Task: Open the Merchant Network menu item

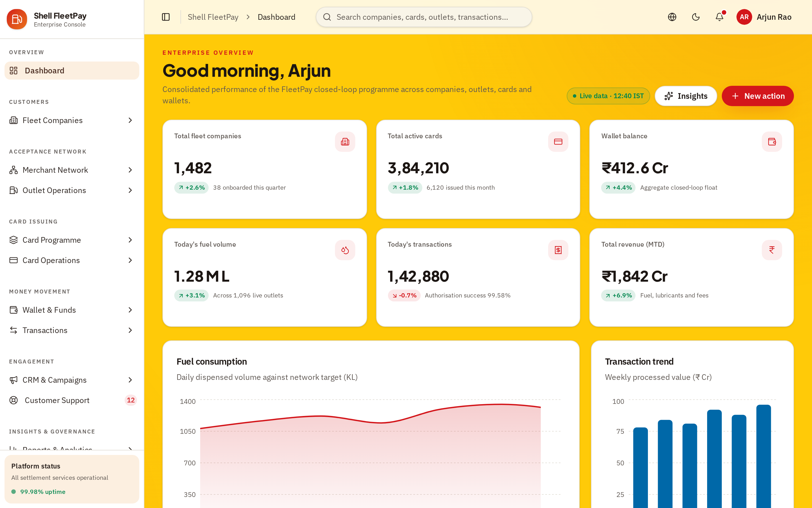Action: (x=72, y=170)
